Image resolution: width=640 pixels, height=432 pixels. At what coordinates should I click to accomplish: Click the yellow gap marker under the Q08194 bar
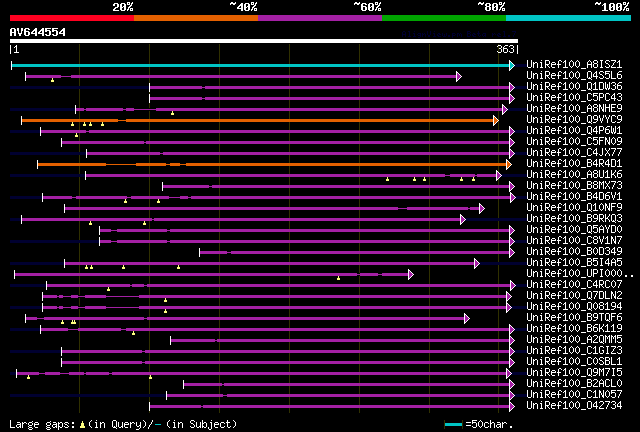pos(165,311)
